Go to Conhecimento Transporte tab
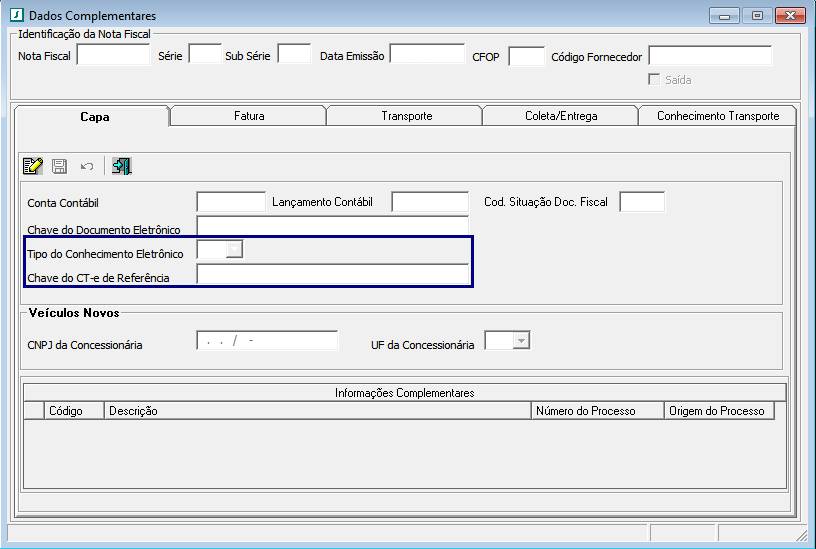This screenshot has height=549, width=816. [717, 116]
